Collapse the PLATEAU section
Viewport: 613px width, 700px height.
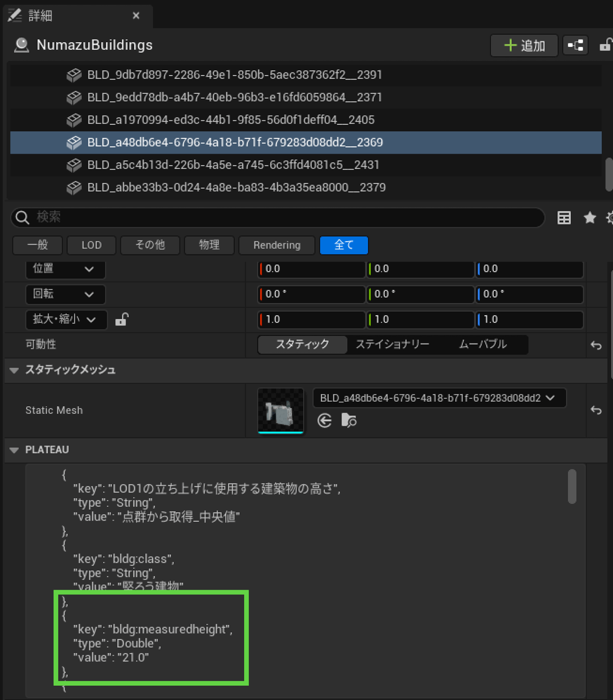[14, 450]
